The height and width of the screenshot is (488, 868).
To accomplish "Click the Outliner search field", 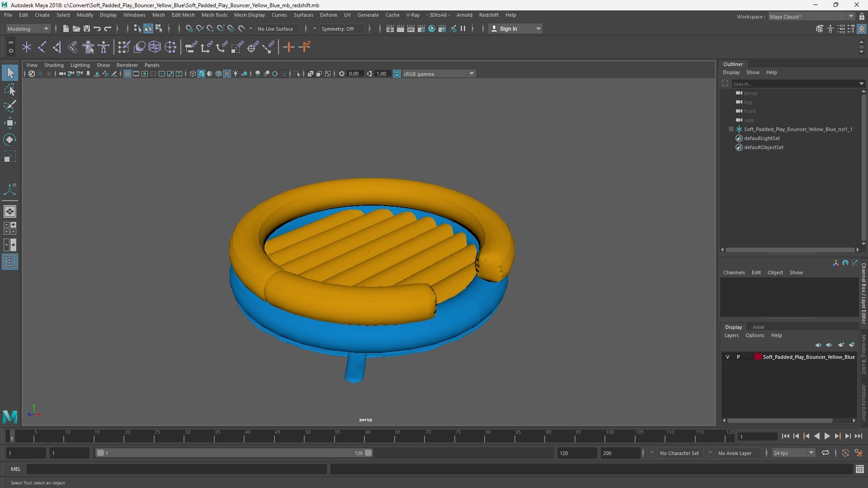I will 796,84.
